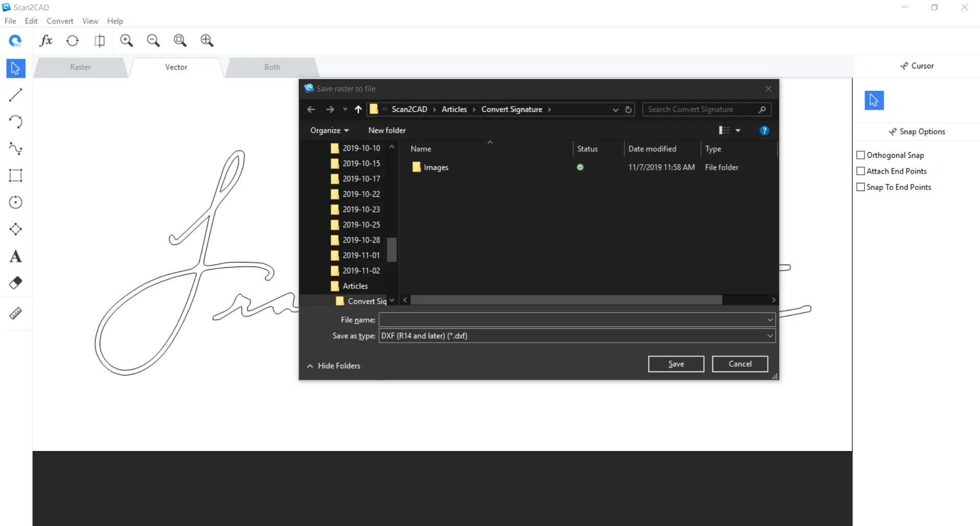
Task: Enable Orthogonal Snap
Action: [860, 155]
